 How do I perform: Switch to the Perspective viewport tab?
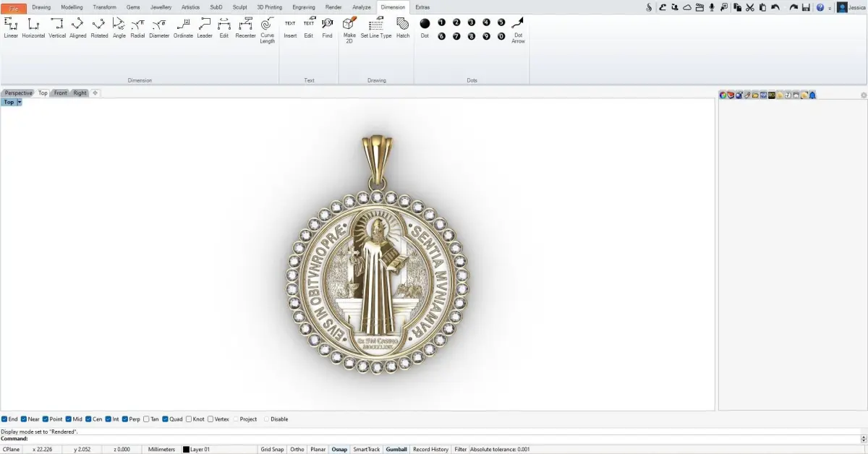coord(18,93)
